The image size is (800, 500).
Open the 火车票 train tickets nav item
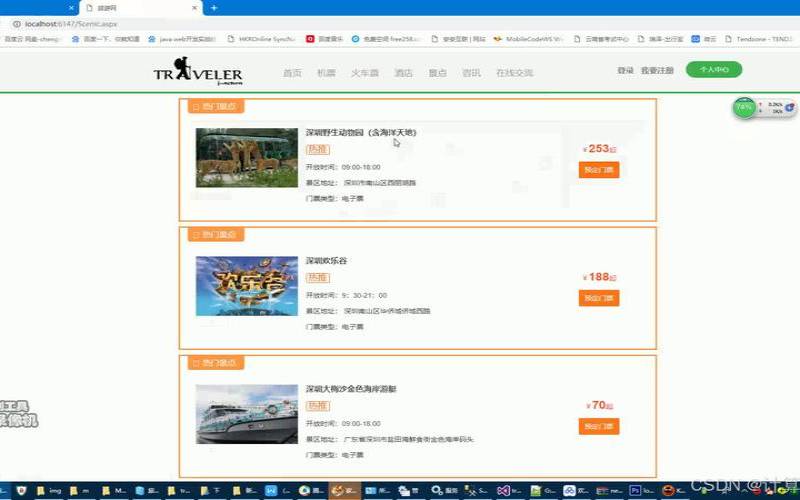pyautogui.click(x=365, y=73)
